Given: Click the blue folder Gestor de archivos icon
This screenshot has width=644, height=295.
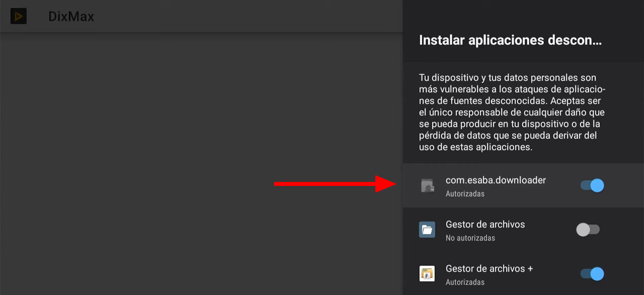Looking at the screenshot, I should coord(427,230).
